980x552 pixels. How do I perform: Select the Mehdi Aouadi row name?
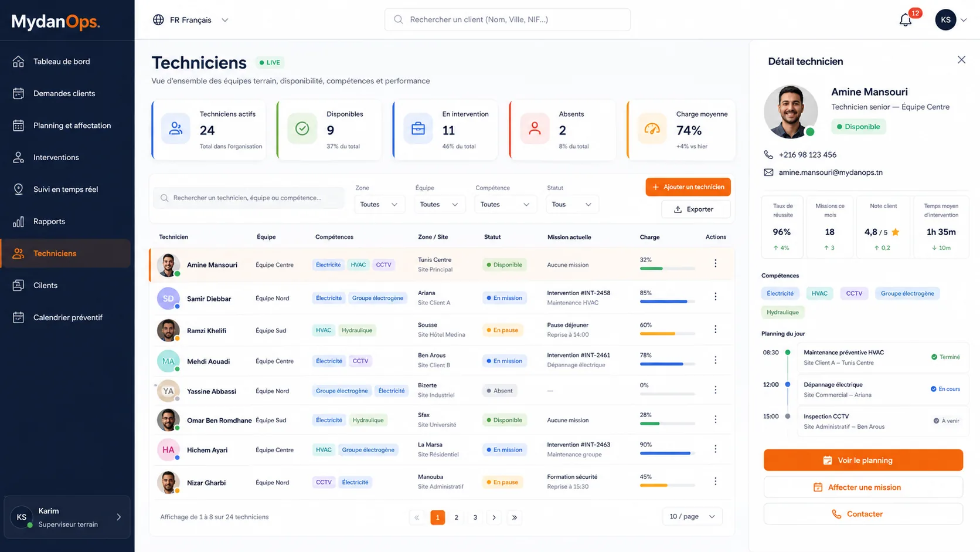click(x=208, y=361)
